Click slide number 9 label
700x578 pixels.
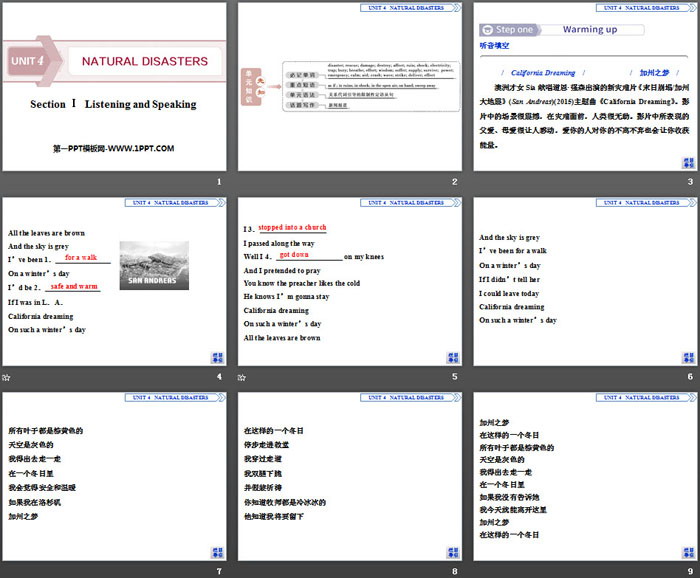coord(690,571)
